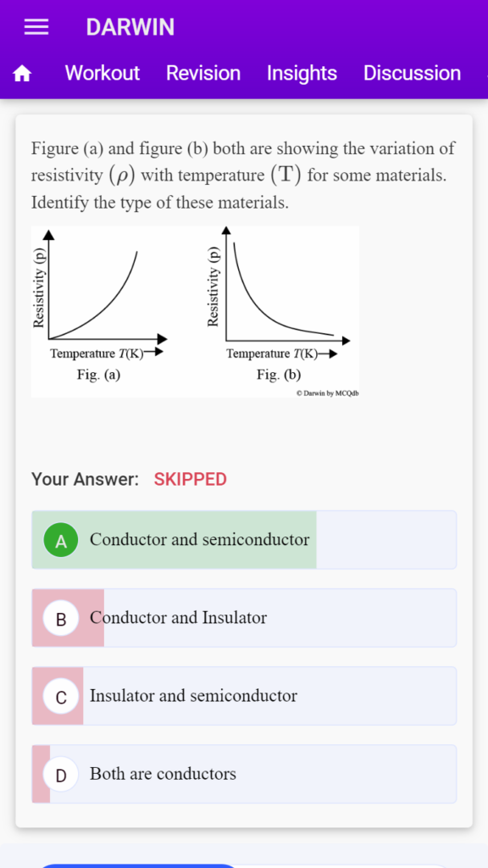This screenshot has width=488, height=868.
Task: Click the DARWIN app title
Action: pos(130,27)
